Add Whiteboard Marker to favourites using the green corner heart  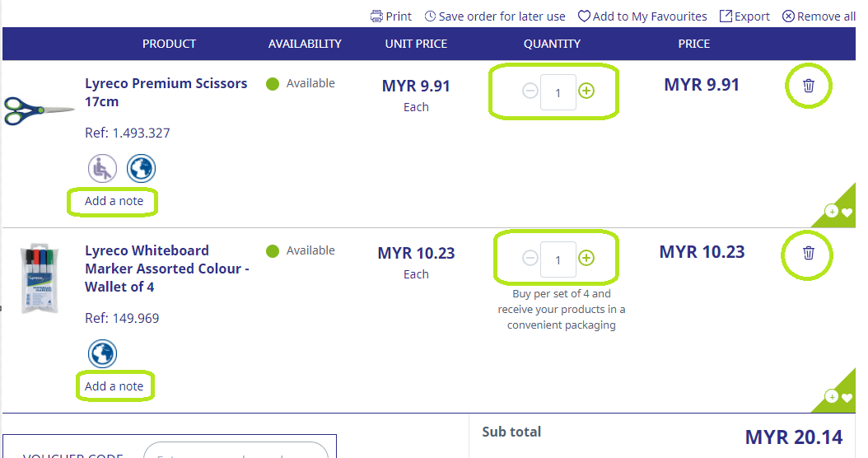pyautogui.click(x=847, y=397)
